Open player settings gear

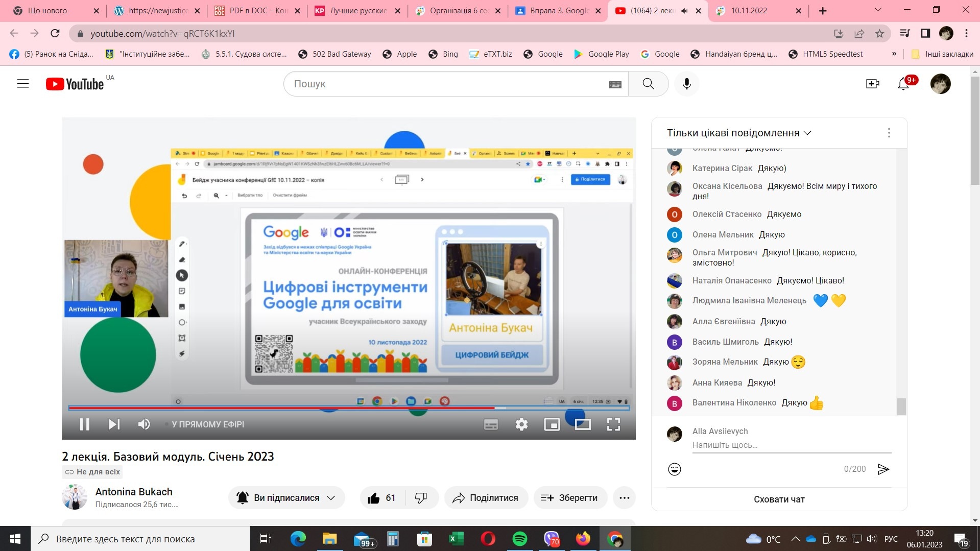(521, 424)
